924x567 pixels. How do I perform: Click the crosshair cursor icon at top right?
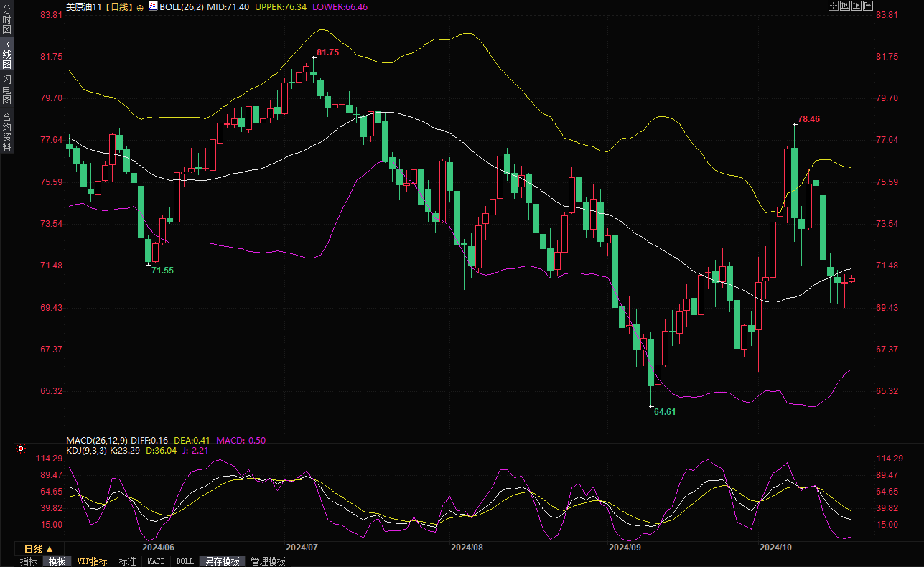pos(834,6)
